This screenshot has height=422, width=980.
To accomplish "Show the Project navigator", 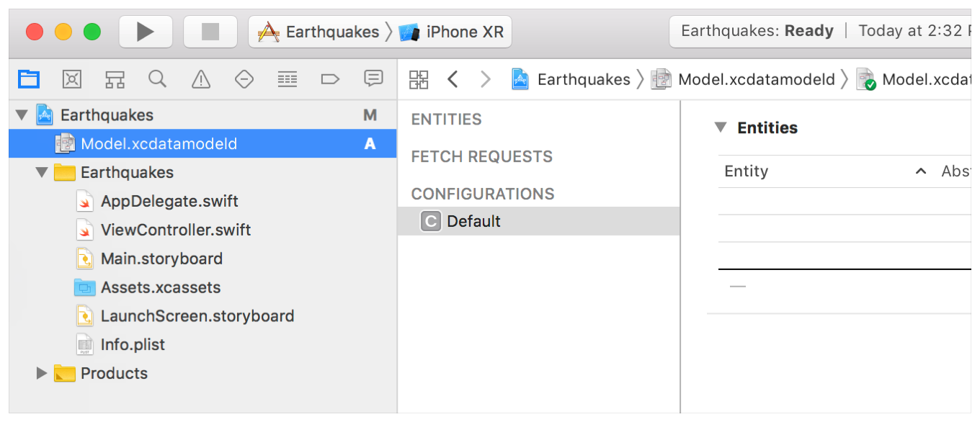I will coord(29,79).
